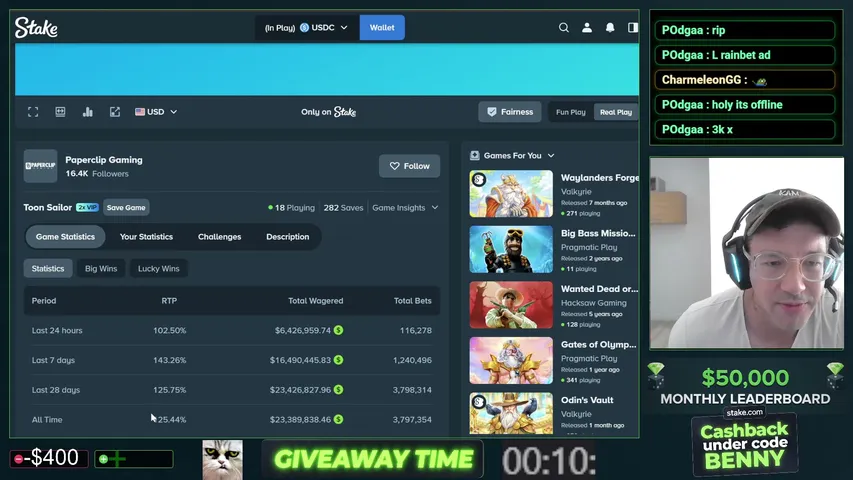The width and height of the screenshot is (853, 480).
Task: Select the Big Wins sub-tab
Action: click(101, 268)
